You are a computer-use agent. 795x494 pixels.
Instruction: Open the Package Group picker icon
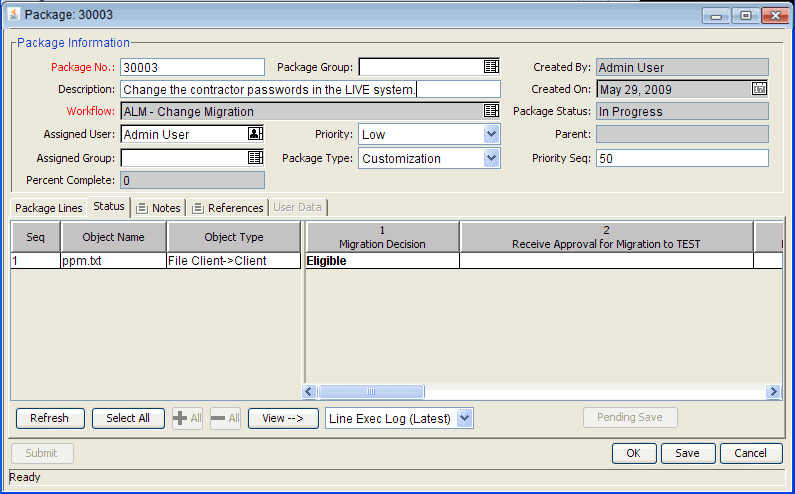click(x=491, y=67)
